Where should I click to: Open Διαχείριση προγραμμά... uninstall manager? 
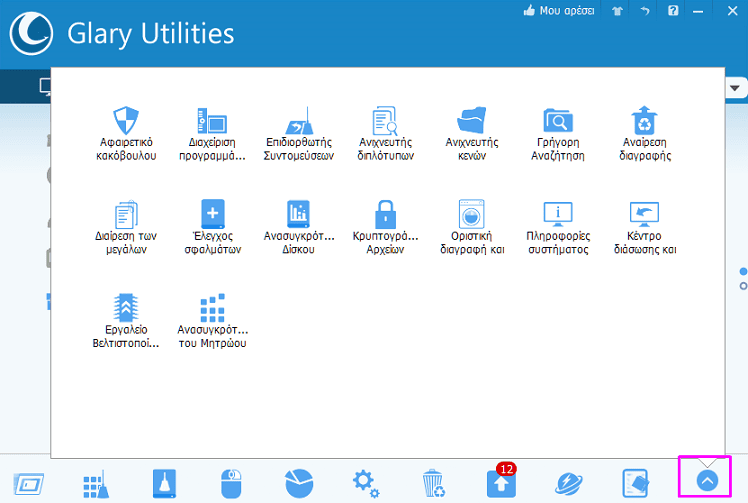click(212, 134)
